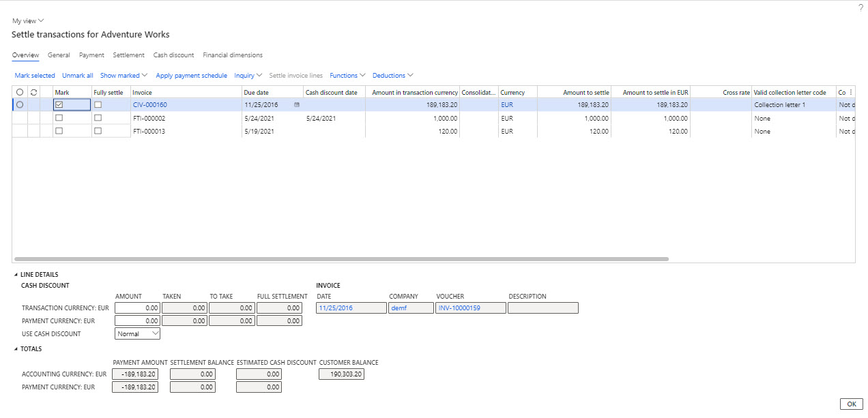Screen dimensions: 868x418
Task: Click the grid refresh icon in header
Action: [33, 92]
